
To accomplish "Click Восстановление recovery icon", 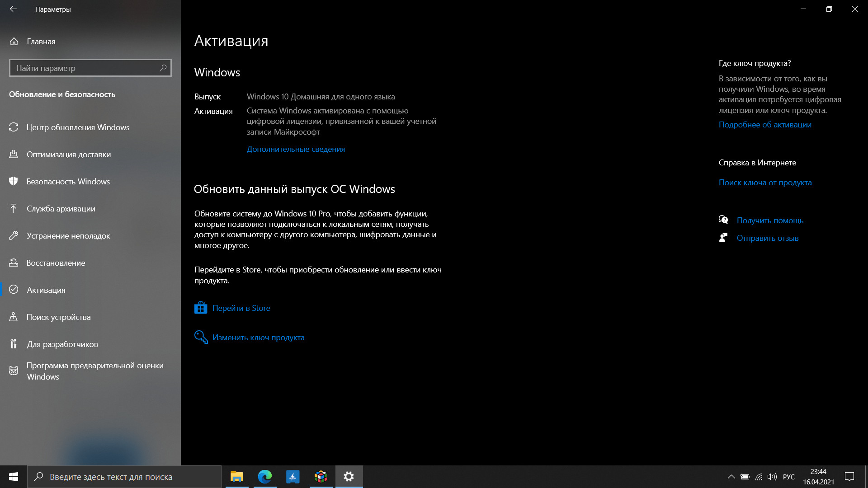I will [x=14, y=263].
